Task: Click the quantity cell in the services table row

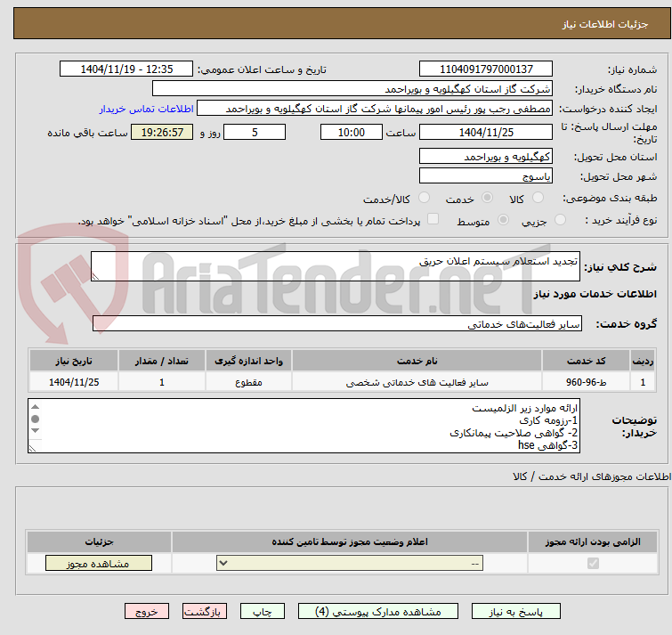Action: pos(162,382)
